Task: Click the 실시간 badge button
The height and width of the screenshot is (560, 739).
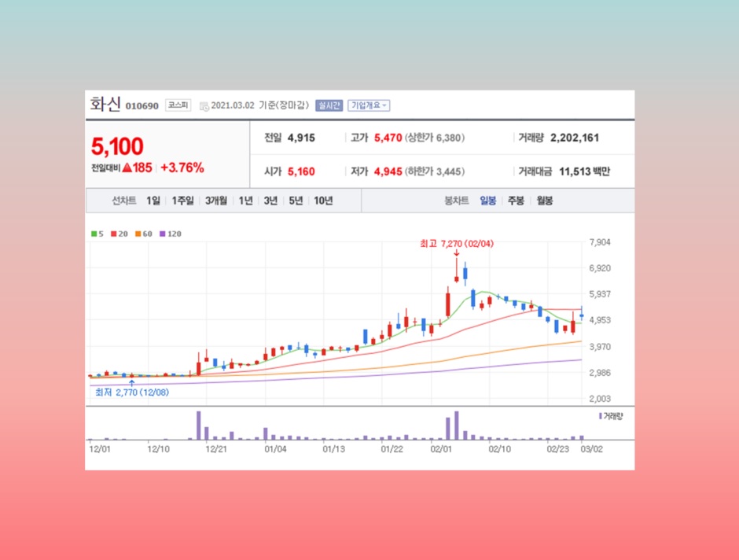Action: tap(329, 105)
